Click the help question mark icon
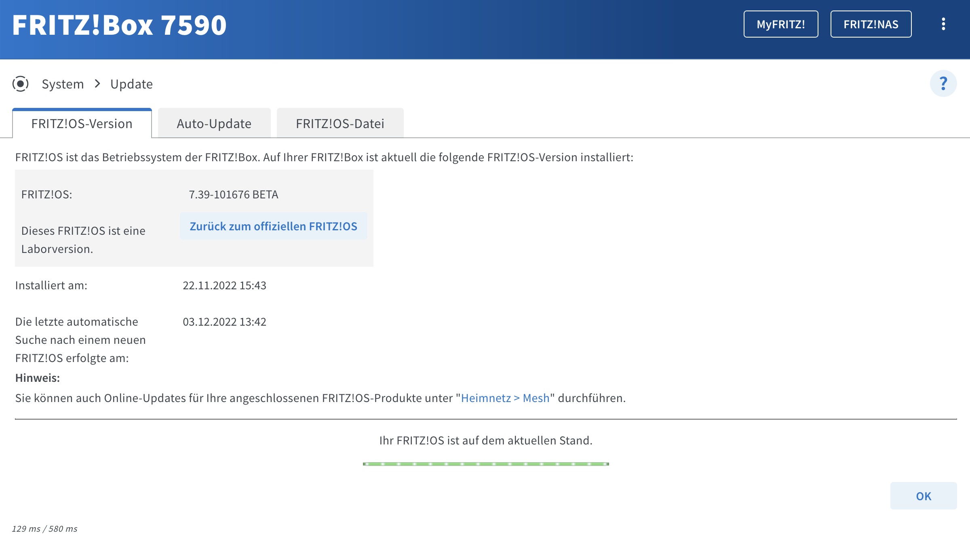 [943, 84]
